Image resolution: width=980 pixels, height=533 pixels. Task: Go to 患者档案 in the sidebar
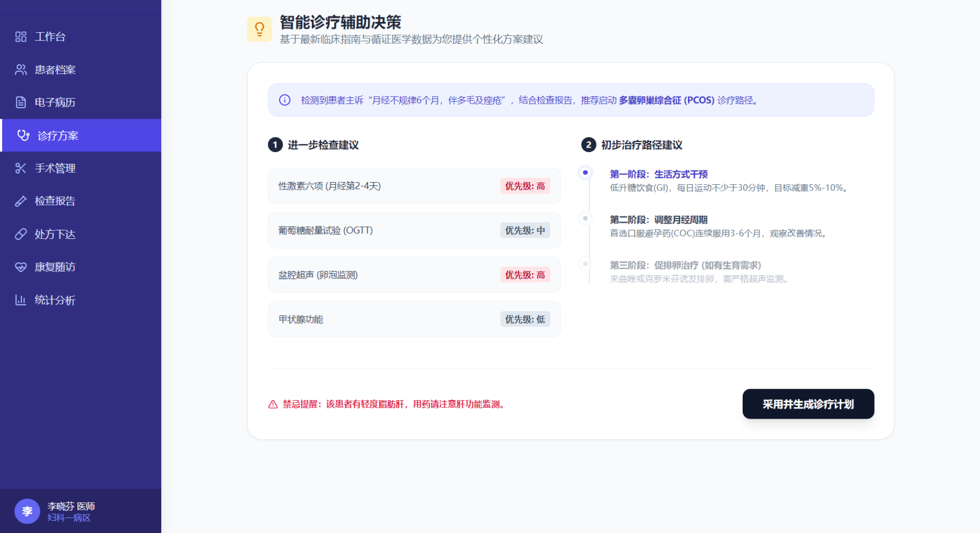pyautogui.click(x=55, y=70)
